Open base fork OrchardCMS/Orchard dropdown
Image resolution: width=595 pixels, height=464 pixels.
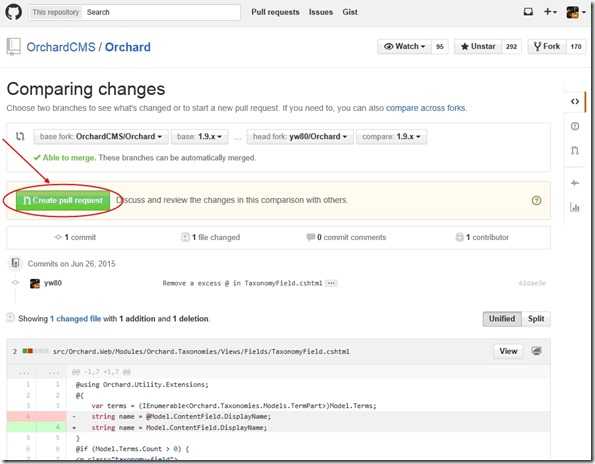point(101,137)
